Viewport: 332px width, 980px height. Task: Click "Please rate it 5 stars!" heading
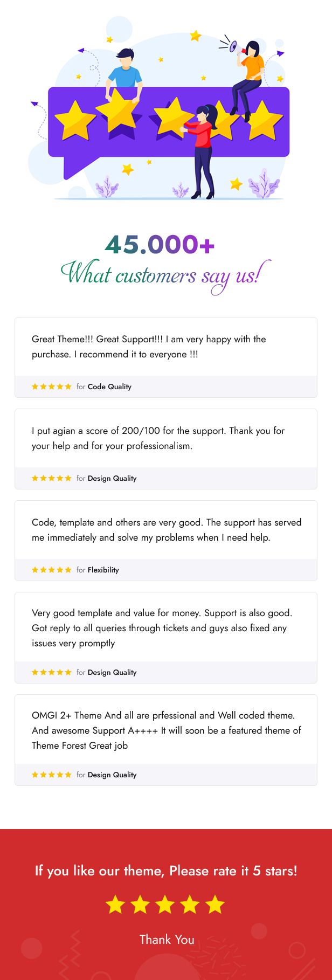pyautogui.click(x=166, y=871)
